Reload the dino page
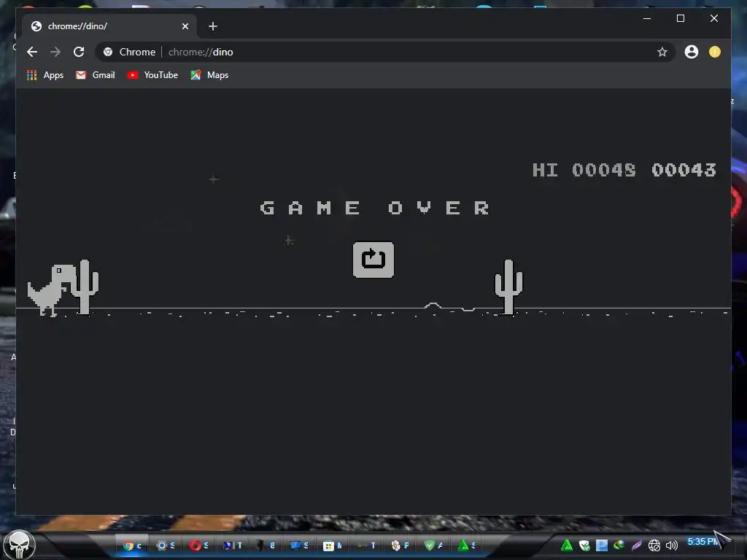Image resolution: width=747 pixels, height=560 pixels. click(79, 52)
